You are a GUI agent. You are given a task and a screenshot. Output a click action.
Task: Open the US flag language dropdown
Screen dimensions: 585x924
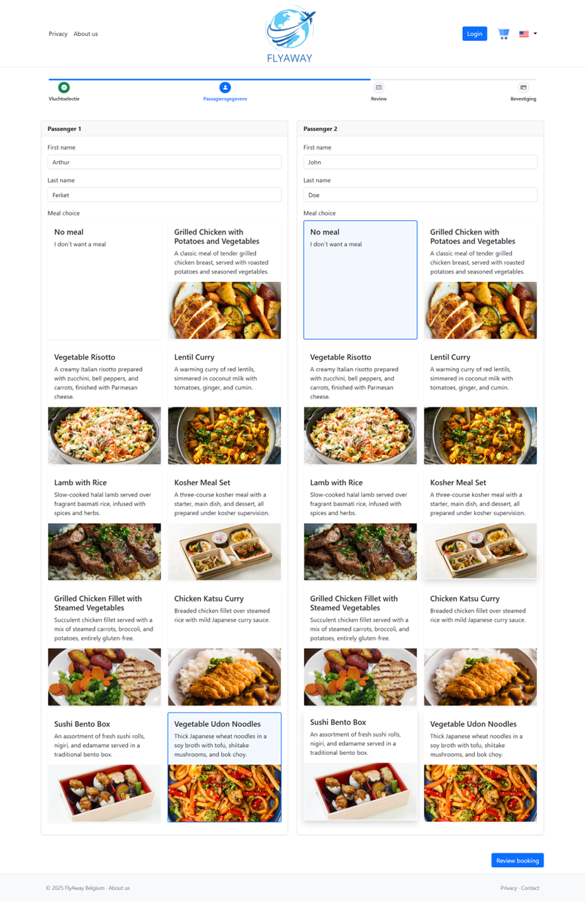[528, 34]
